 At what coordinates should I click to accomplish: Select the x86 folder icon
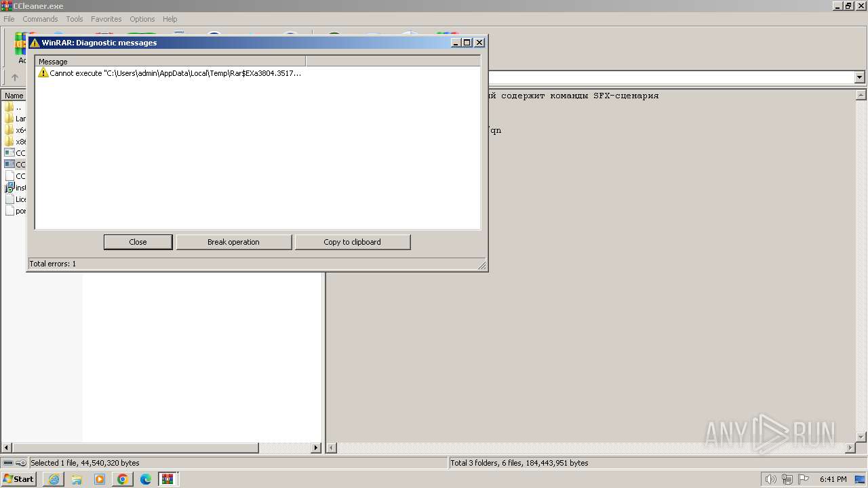click(x=9, y=142)
